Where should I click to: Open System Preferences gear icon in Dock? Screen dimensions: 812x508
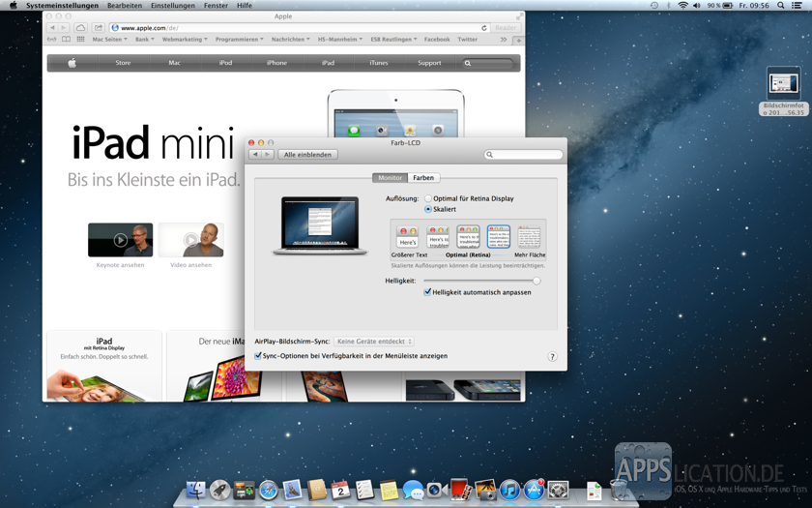[559, 490]
